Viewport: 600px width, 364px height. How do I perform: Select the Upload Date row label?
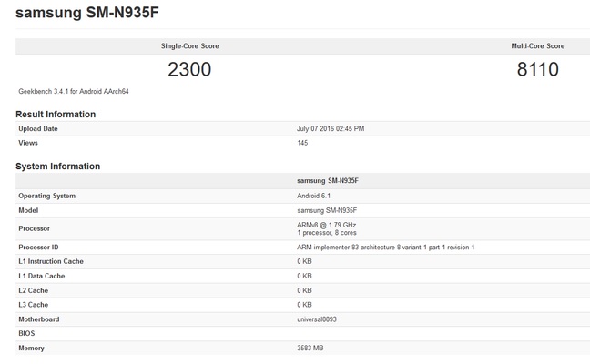pos(38,129)
